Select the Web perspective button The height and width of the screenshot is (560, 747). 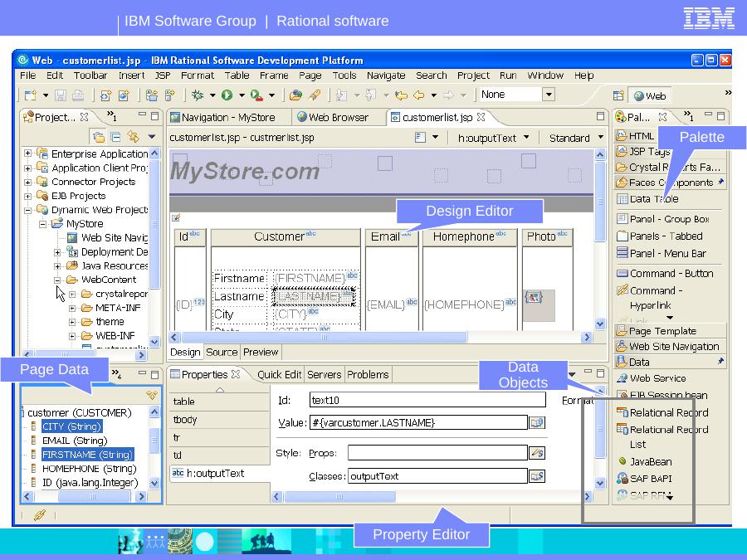click(x=650, y=95)
